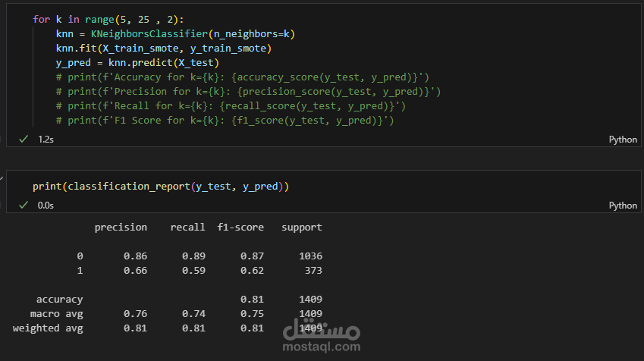The height and width of the screenshot is (361, 644).
Task: Click the 0.0s execution time text
Action: point(46,205)
